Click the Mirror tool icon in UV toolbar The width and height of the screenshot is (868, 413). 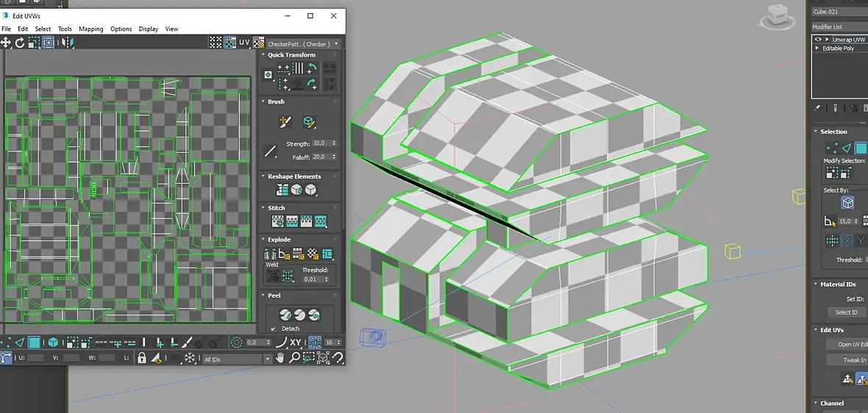point(67,43)
